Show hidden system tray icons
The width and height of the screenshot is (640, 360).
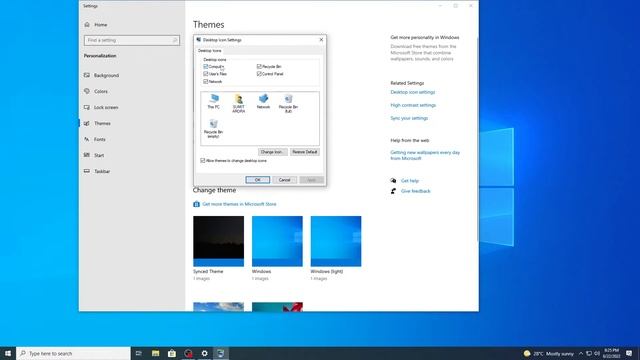click(581, 353)
